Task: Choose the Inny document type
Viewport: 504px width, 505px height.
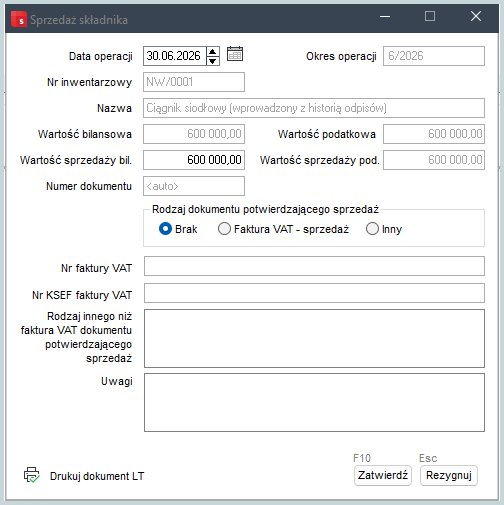Action: 372,229
